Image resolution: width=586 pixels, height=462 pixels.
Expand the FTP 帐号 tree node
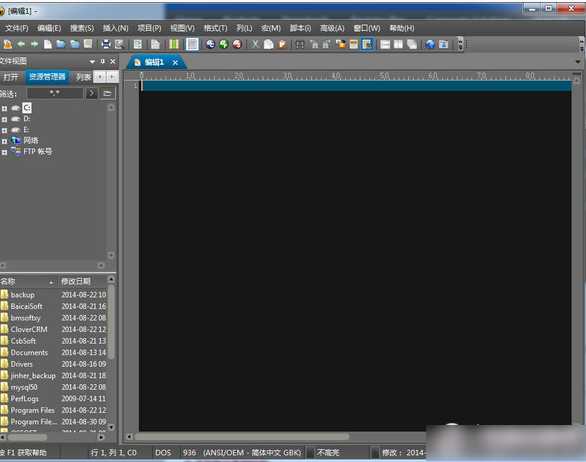[4, 152]
